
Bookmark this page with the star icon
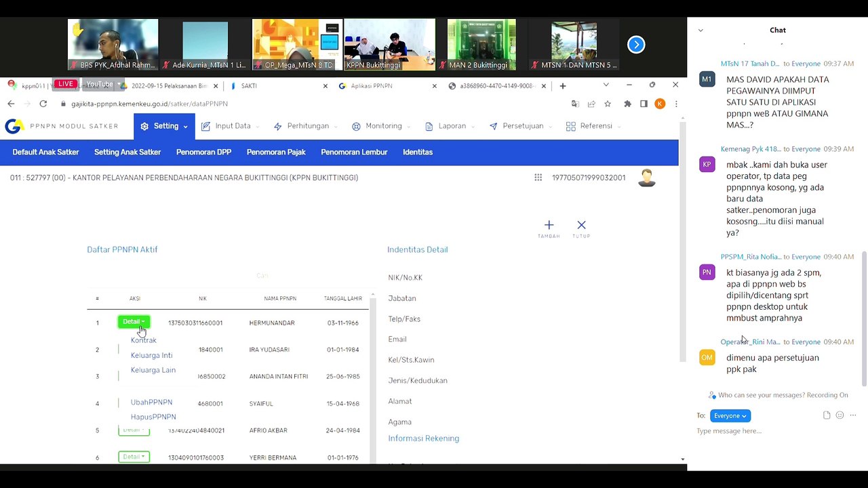(608, 104)
